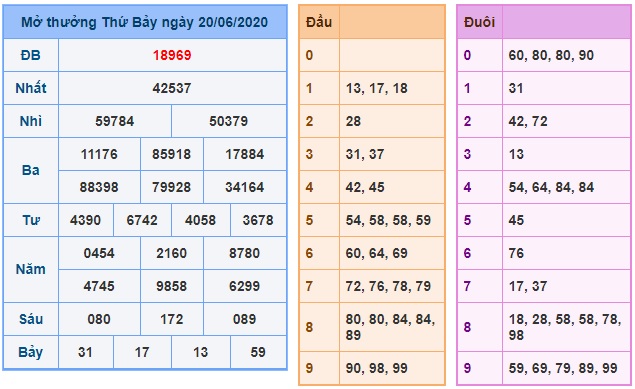Select second prize number 59784
Screen dimensions: 635x389
point(115,121)
